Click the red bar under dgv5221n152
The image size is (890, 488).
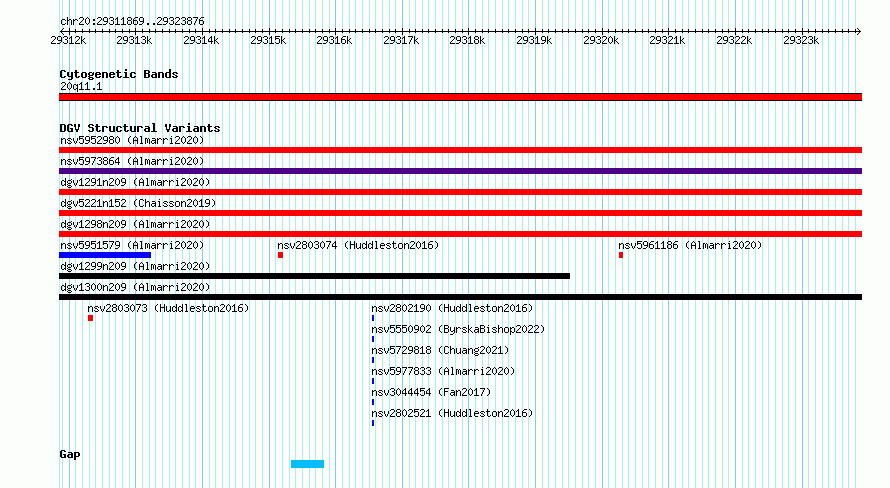[x=460, y=213]
